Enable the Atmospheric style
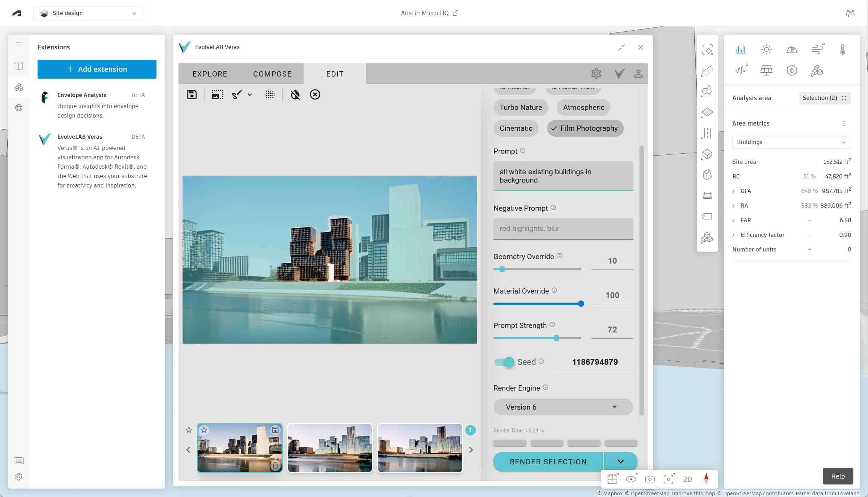The image size is (868, 497). [583, 107]
